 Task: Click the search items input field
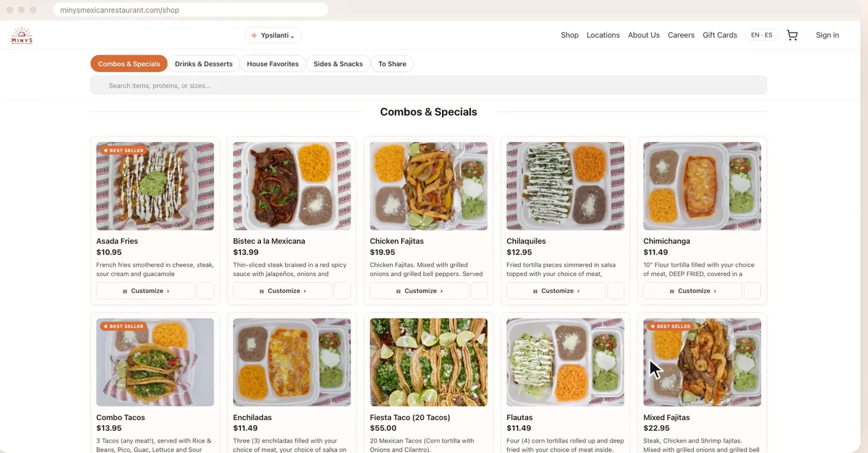[428, 86]
